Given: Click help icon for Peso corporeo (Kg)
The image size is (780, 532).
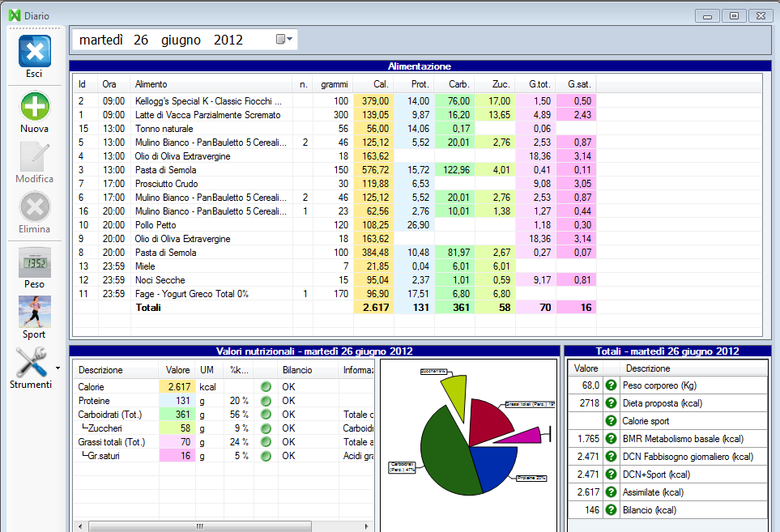Looking at the screenshot, I should coord(611,385).
